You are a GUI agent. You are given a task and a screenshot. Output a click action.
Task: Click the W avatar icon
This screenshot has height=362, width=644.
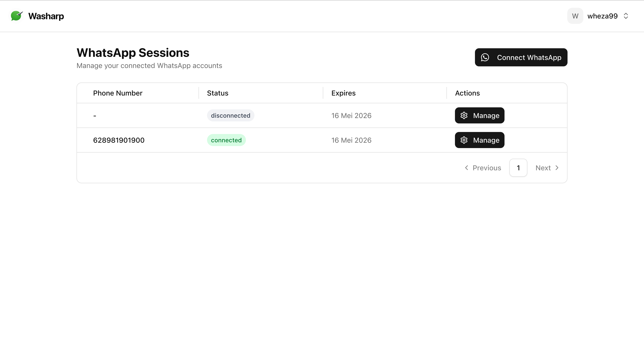click(575, 16)
